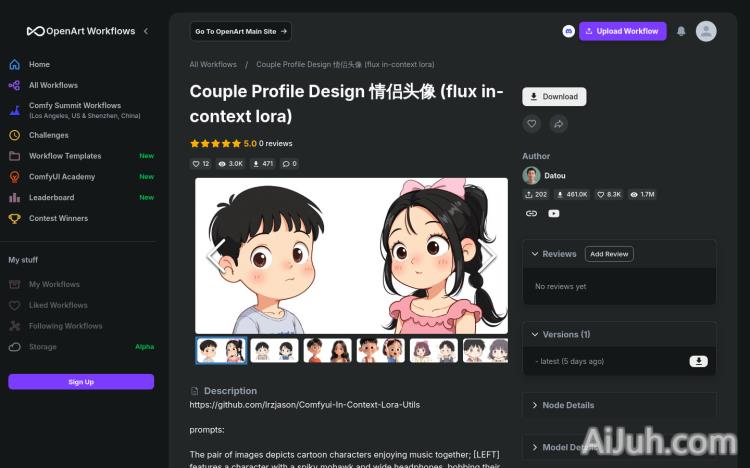Click author Datou's avatar picture

[x=531, y=176]
